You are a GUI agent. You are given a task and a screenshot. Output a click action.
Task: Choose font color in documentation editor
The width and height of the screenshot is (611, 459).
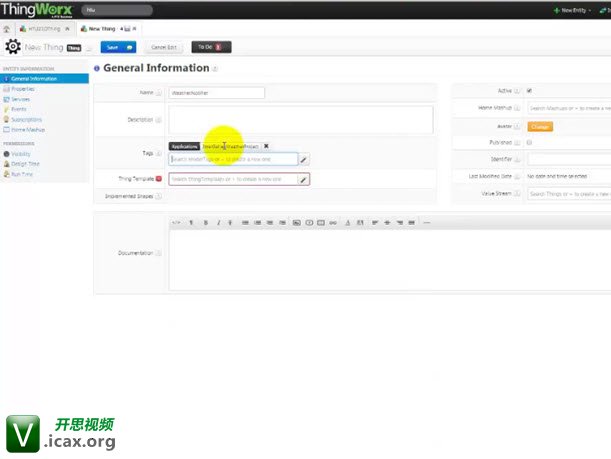[x=348, y=223]
